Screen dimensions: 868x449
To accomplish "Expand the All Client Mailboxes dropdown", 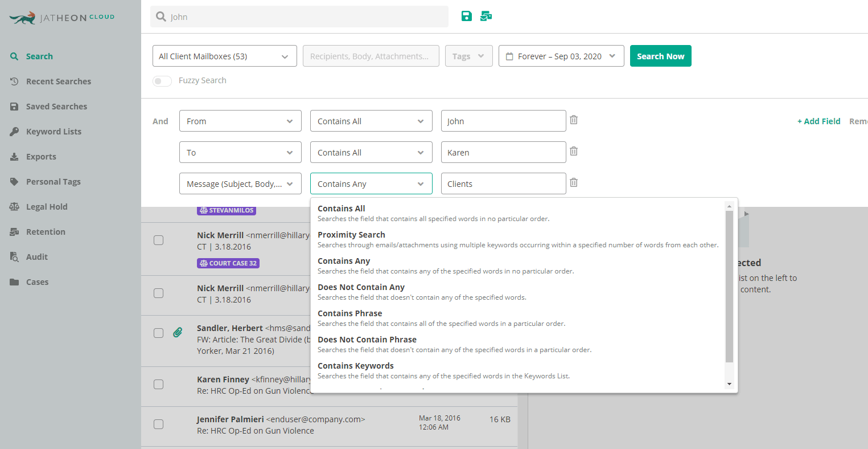I will coord(224,56).
